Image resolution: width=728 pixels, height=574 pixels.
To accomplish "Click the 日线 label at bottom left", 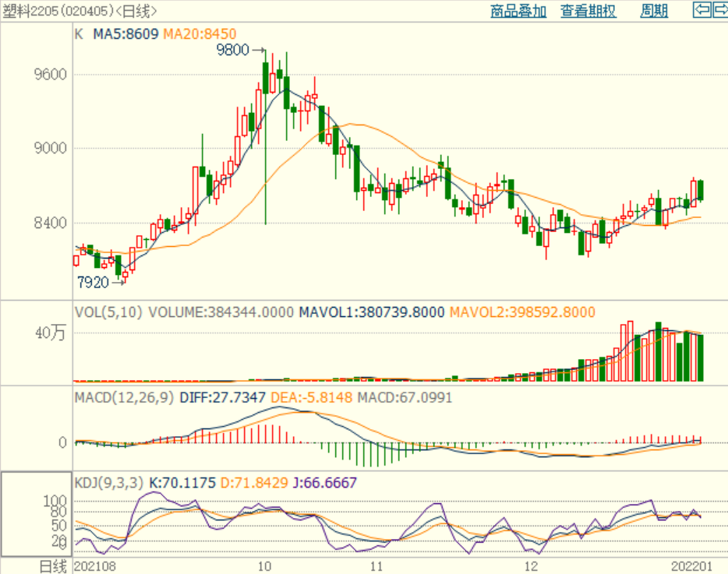I will (x=54, y=565).
